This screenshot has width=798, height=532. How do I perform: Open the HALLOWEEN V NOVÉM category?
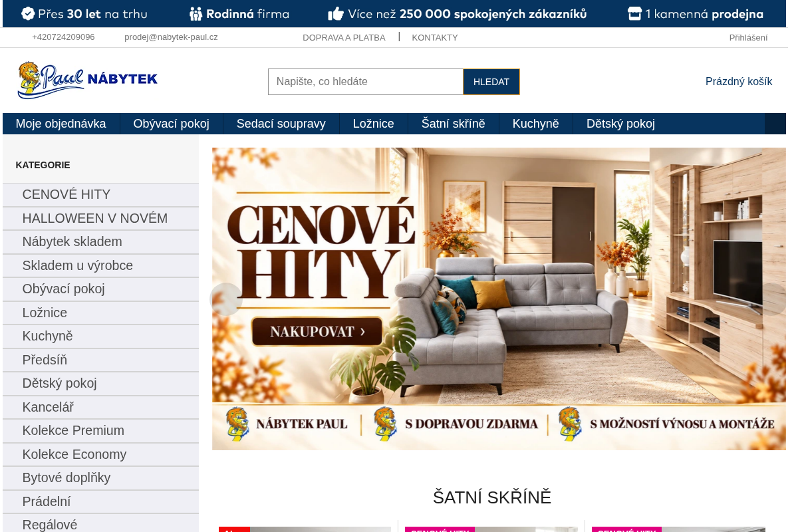pyautogui.click(x=100, y=219)
